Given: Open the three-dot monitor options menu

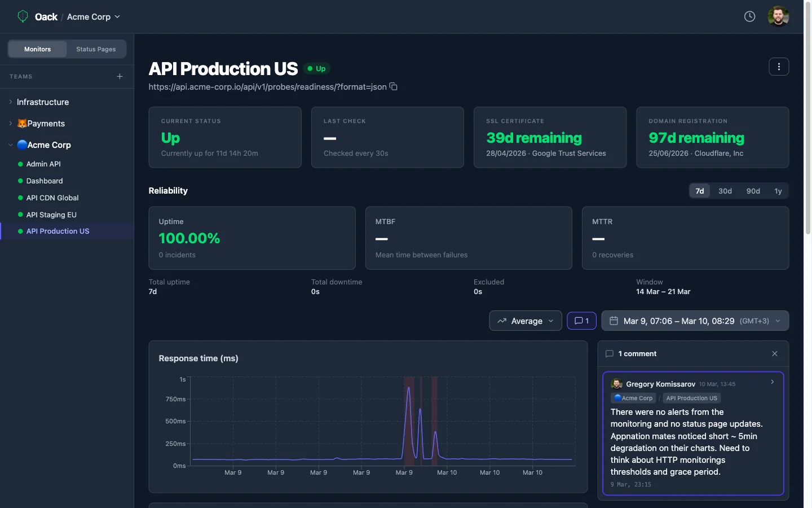Looking at the screenshot, I should (x=779, y=67).
